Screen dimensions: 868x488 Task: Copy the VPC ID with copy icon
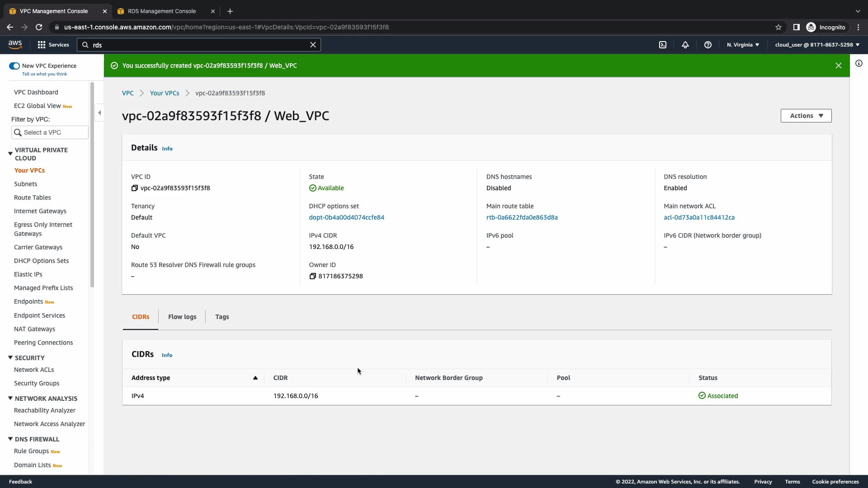click(135, 188)
